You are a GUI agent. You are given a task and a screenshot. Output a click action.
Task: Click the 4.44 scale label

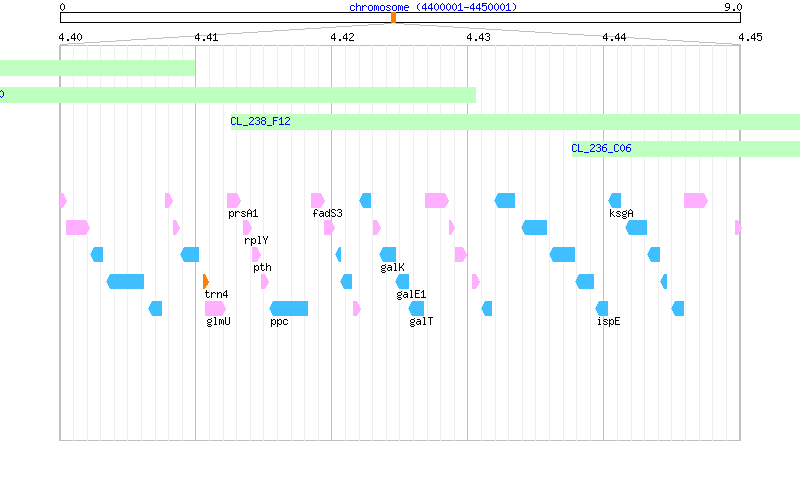(x=614, y=37)
